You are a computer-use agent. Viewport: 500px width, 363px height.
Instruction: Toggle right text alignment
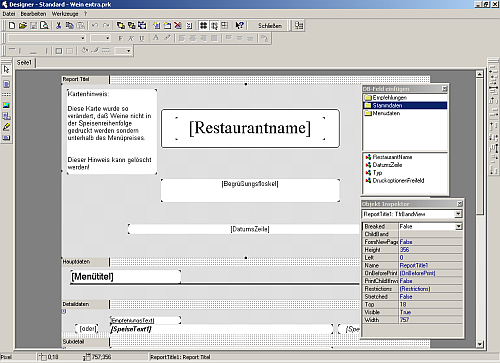click(x=203, y=38)
